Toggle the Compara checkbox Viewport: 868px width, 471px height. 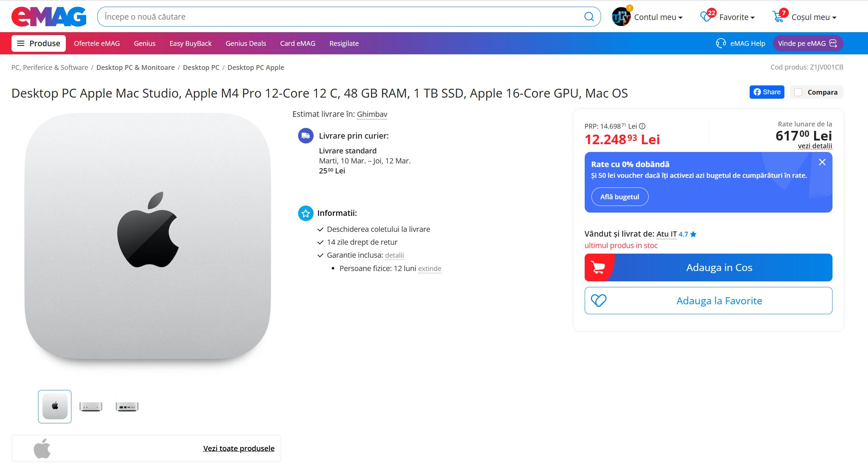click(x=798, y=92)
